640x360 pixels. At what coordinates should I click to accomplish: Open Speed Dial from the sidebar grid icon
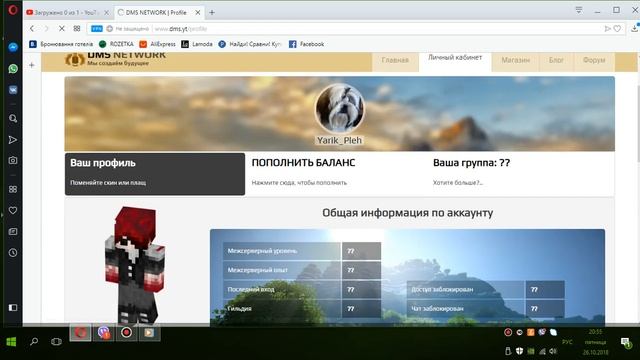[x=13, y=189]
